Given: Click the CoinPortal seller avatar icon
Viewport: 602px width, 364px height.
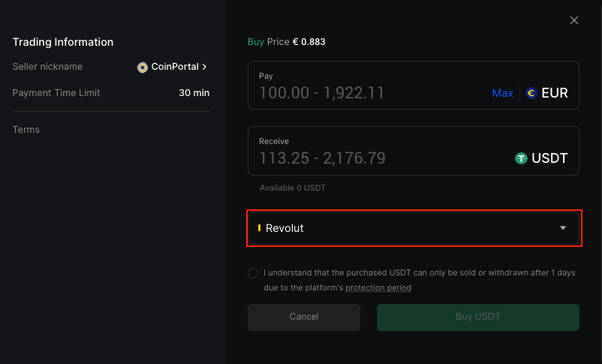Looking at the screenshot, I should [x=143, y=67].
